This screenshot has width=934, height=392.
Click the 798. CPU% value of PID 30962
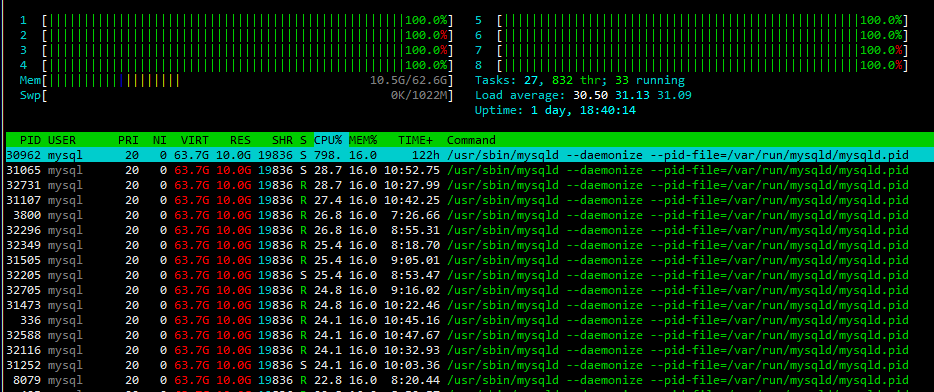(x=328, y=155)
